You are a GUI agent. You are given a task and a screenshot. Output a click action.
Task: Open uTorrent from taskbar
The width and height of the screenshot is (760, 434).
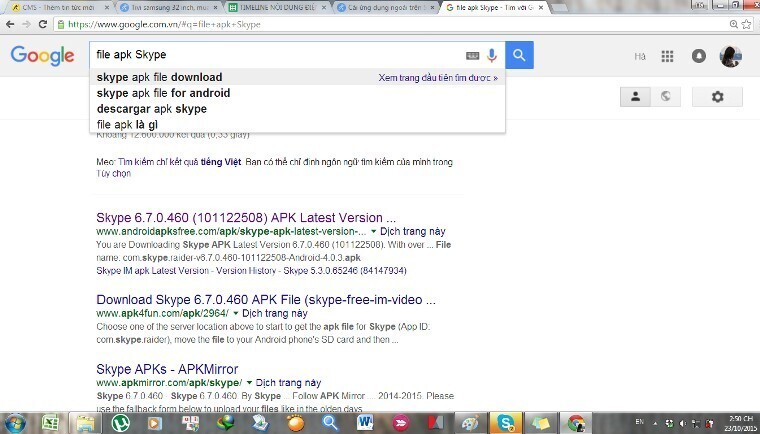pos(120,423)
